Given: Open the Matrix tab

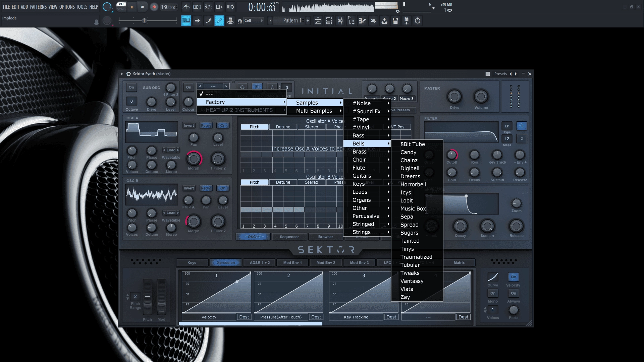Looking at the screenshot, I should [x=459, y=263].
